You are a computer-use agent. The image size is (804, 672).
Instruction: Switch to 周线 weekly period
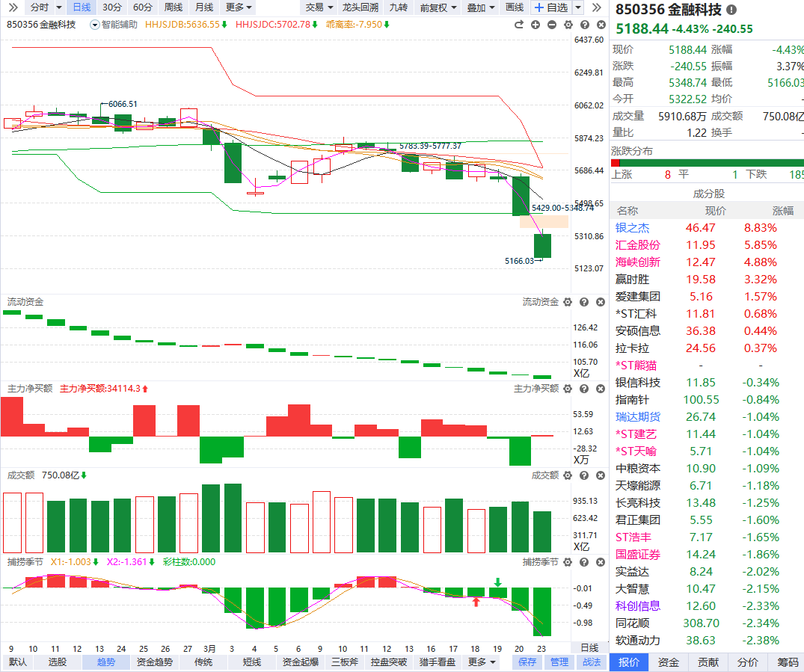point(174,7)
